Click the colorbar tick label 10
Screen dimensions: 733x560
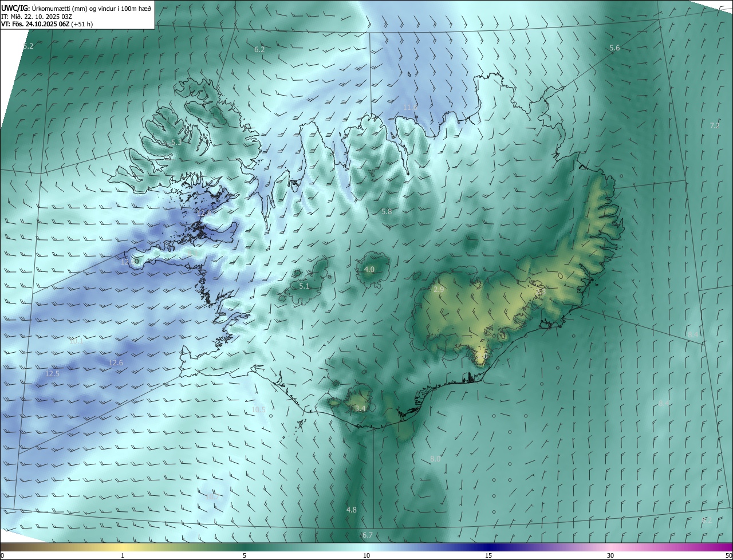366,555
